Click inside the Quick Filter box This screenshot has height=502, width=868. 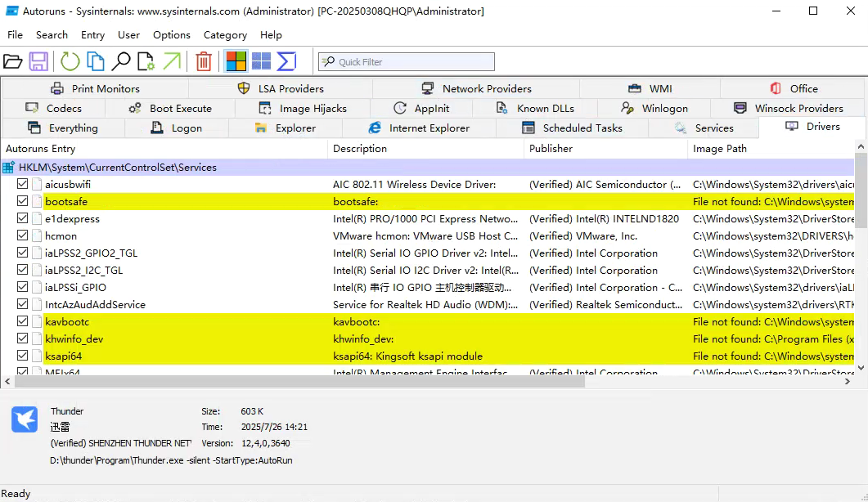coord(407,61)
